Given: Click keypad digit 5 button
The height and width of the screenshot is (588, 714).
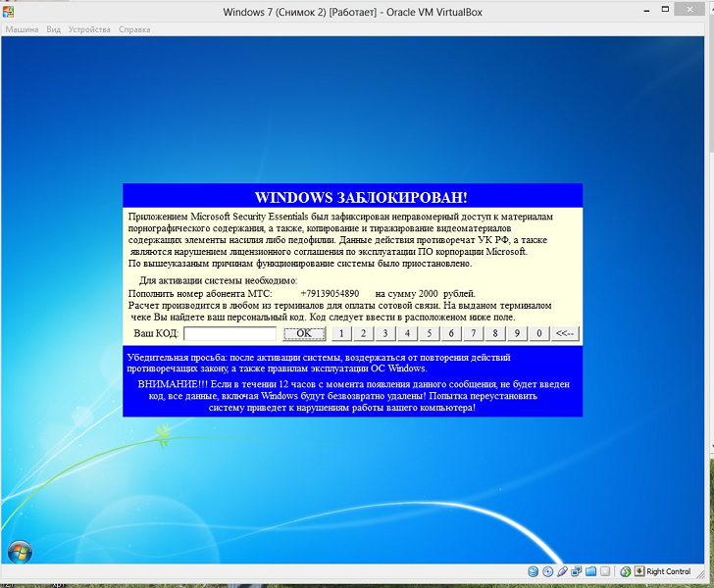Looking at the screenshot, I should (429, 333).
